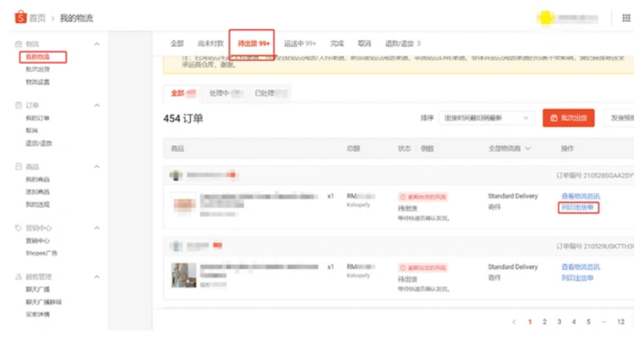Collapse the 物流 sidebar section
This screenshot has height=337, width=644.
click(97, 44)
